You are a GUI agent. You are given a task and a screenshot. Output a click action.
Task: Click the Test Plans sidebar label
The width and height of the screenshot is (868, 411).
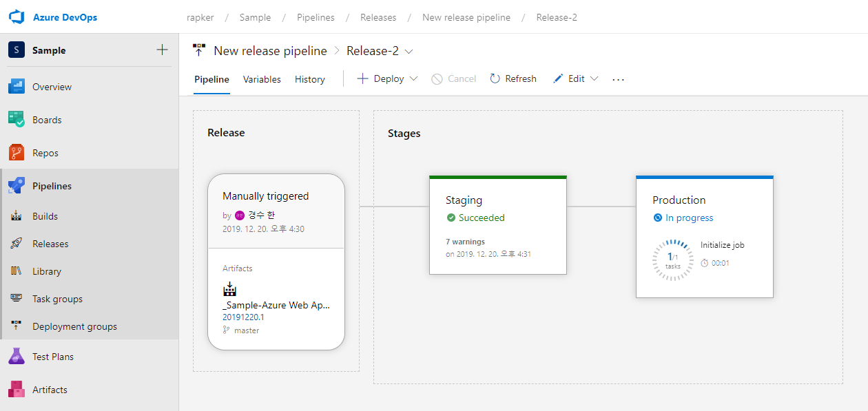53,357
